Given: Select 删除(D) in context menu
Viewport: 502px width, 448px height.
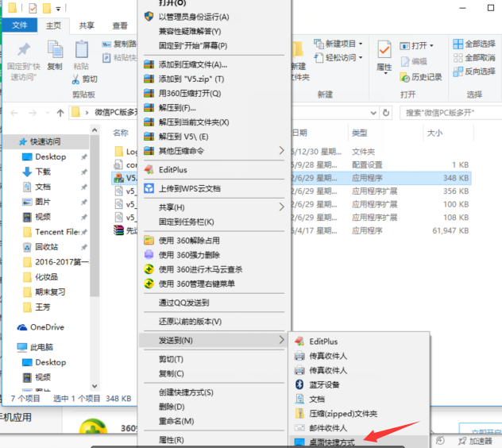Looking at the screenshot, I should point(172,407).
